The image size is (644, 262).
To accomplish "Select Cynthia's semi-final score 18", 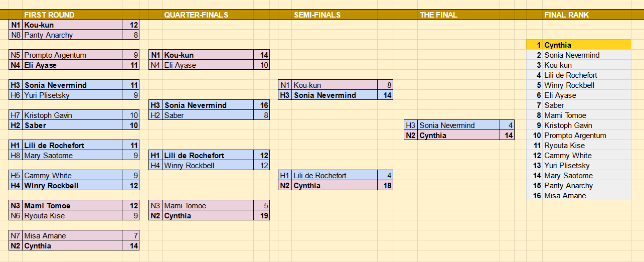I will pyautogui.click(x=385, y=186).
